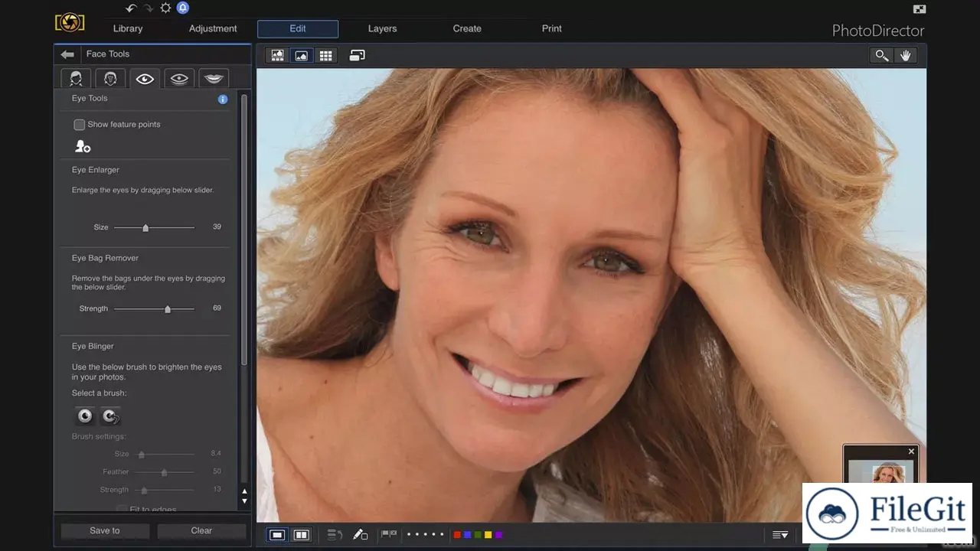This screenshot has width=980, height=551.
Task: Click the secondary monitor display icon
Action: tap(358, 55)
